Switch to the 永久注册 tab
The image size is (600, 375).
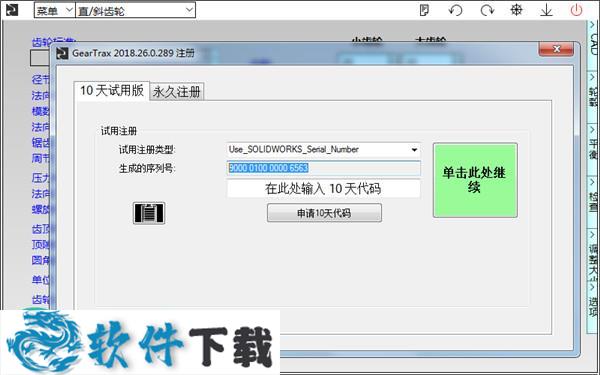pyautogui.click(x=176, y=91)
